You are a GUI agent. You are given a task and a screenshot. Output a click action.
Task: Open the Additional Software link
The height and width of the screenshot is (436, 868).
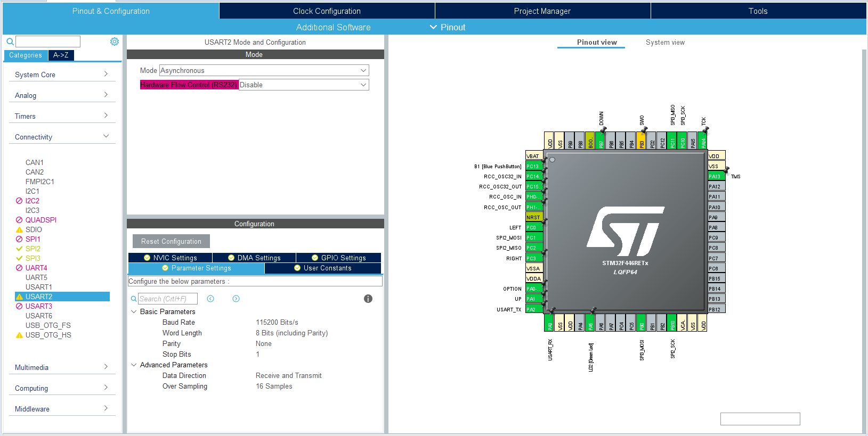pyautogui.click(x=333, y=27)
